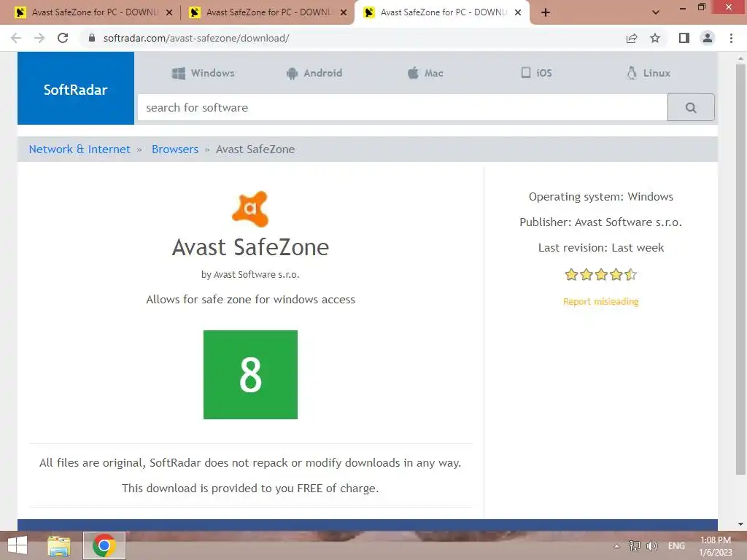Open taskbar clock and date

pos(716,546)
